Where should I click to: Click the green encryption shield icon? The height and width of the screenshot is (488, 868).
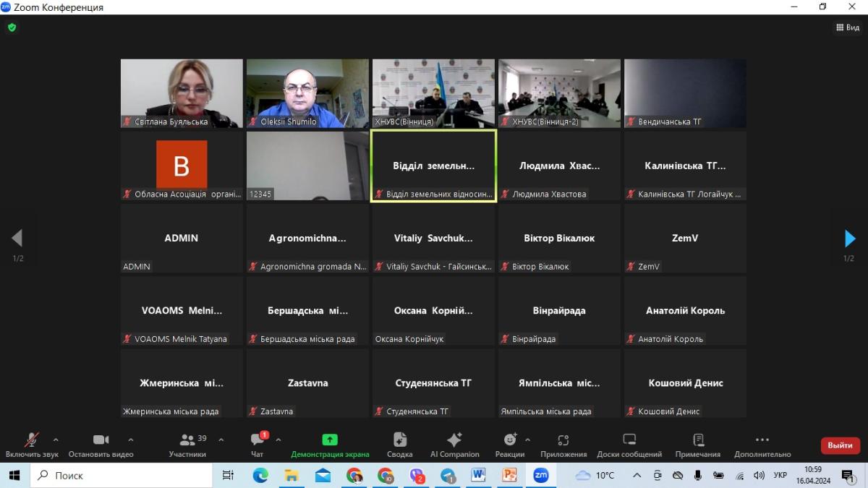pos(12,27)
